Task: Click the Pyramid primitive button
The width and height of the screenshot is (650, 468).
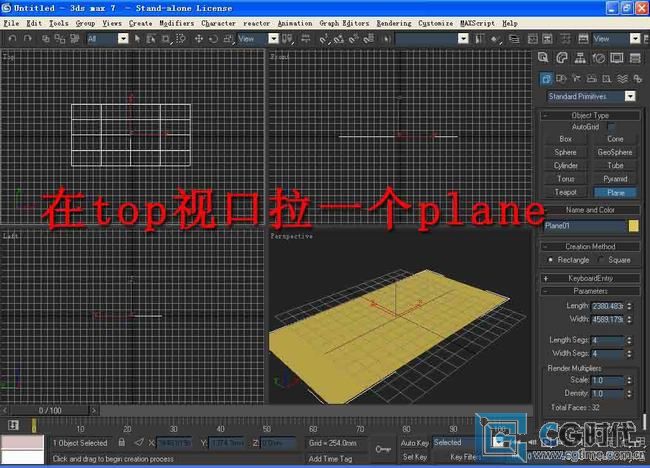Action: [x=615, y=179]
